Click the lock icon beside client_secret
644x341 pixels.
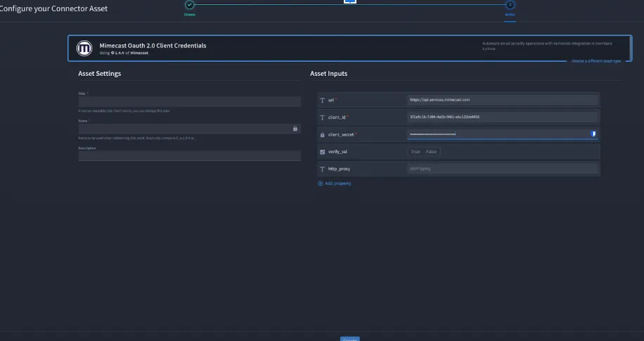[323, 135]
